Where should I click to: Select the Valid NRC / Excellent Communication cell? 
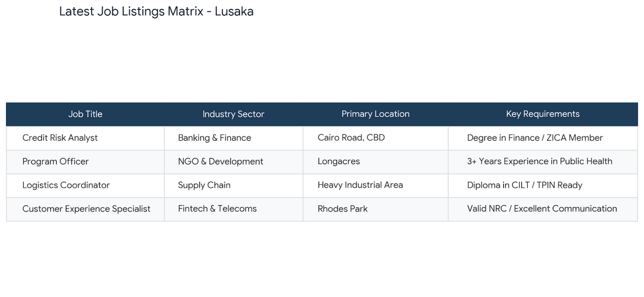(x=543, y=209)
